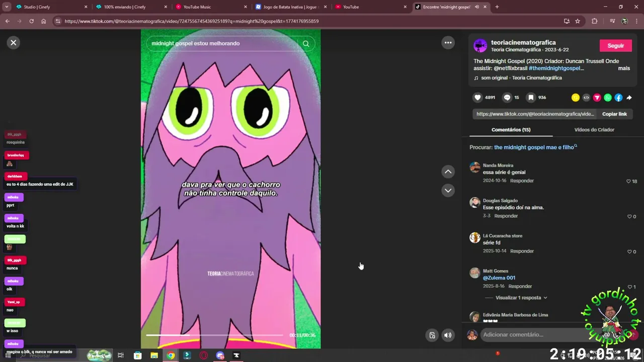Go back in browser history
The height and width of the screenshot is (362, 644).
[x=8, y=21]
